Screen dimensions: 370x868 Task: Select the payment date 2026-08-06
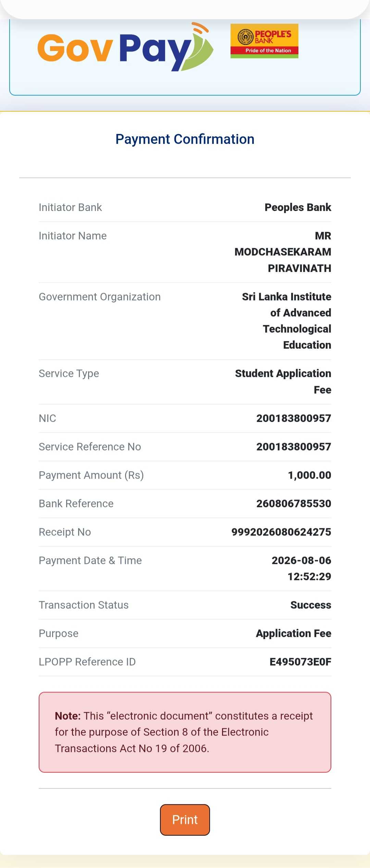(x=301, y=560)
